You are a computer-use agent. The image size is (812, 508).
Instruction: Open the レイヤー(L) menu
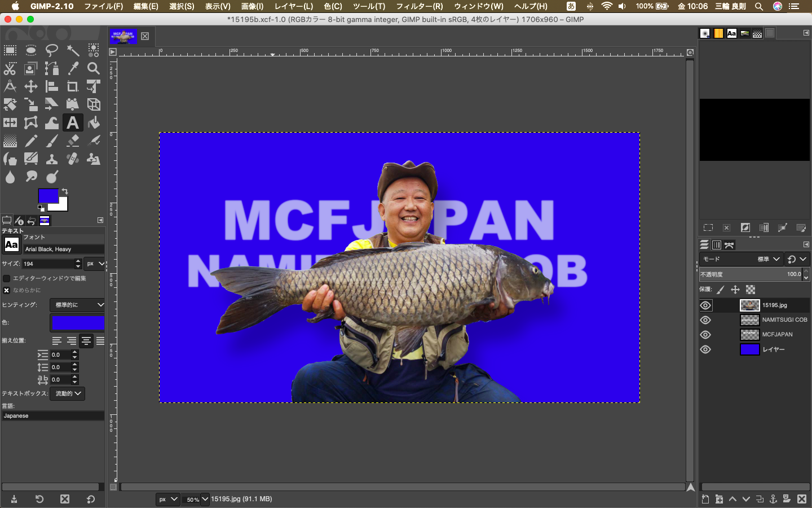click(x=293, y=6)
